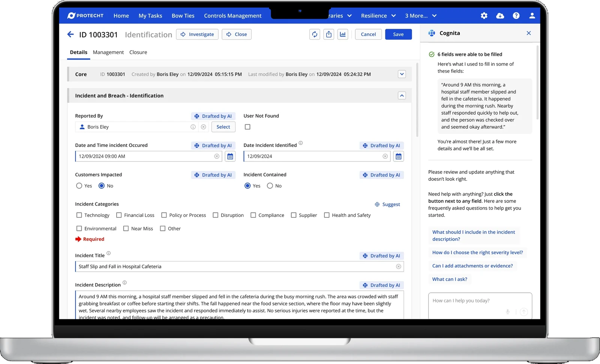Open the Resilience dropdown menu
Image resolution: width=600 pixels, height=364 pixels.
(x=378, y=16)
